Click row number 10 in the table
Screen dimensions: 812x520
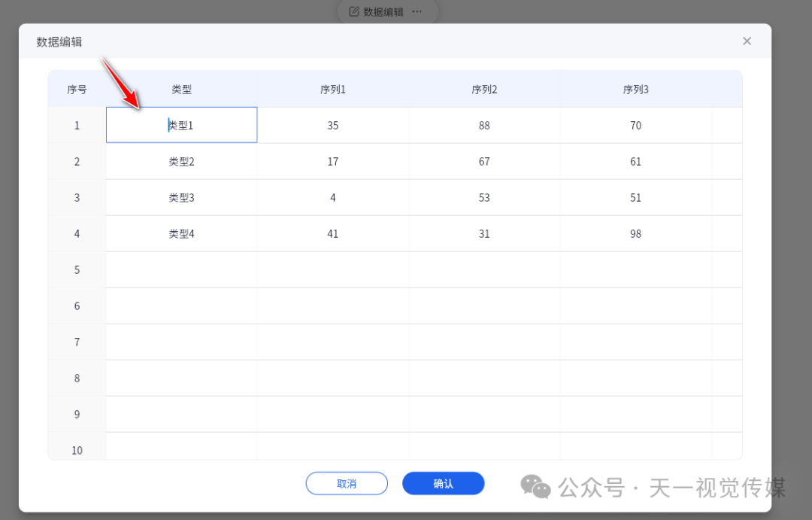(76, 449)
